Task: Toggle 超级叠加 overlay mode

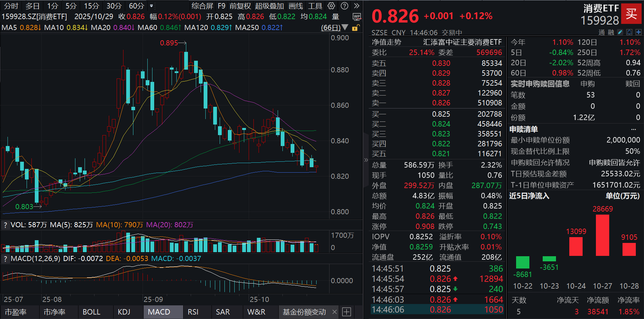Action: (x=269, y=6)
